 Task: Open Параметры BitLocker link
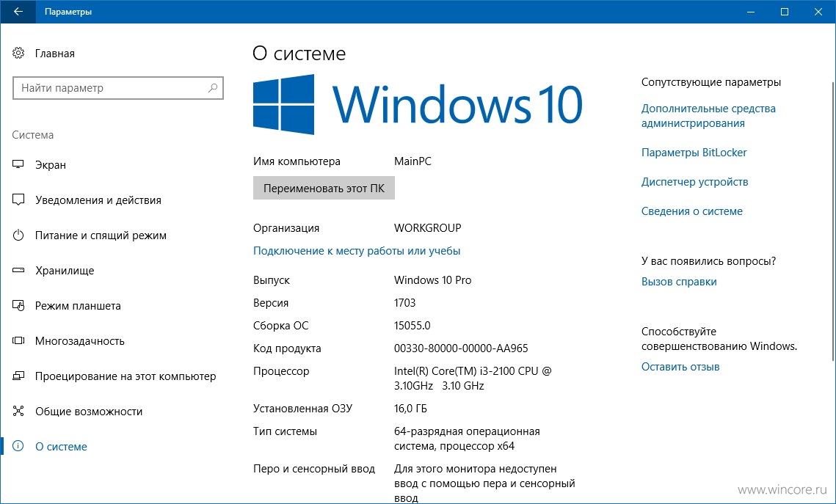click(x=694, y=153)
